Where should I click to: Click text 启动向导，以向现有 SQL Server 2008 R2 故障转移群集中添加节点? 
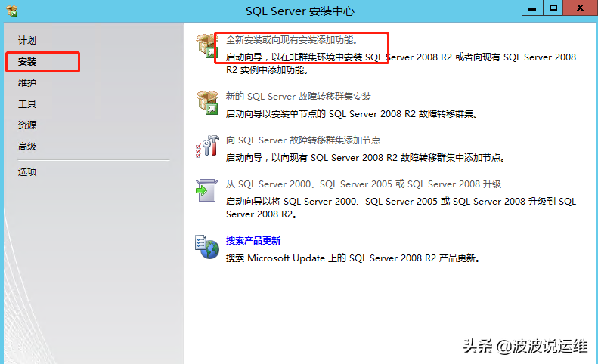365,158
